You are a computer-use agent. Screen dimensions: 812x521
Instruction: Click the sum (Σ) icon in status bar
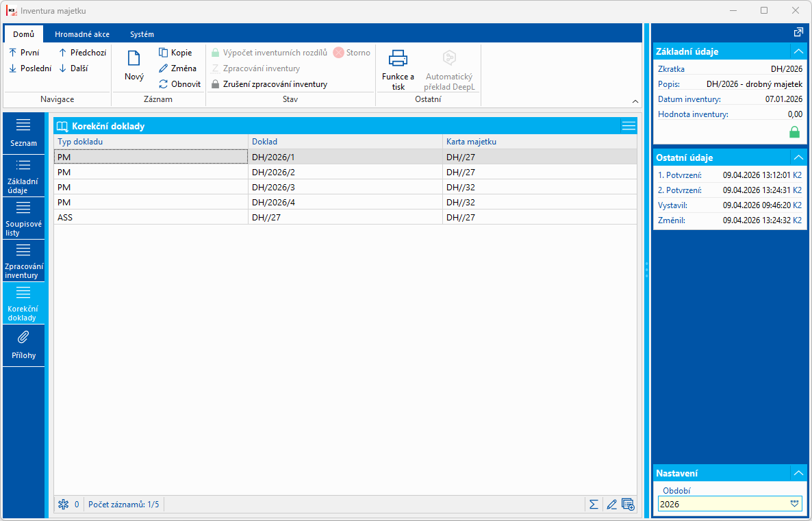coord(594,504)
